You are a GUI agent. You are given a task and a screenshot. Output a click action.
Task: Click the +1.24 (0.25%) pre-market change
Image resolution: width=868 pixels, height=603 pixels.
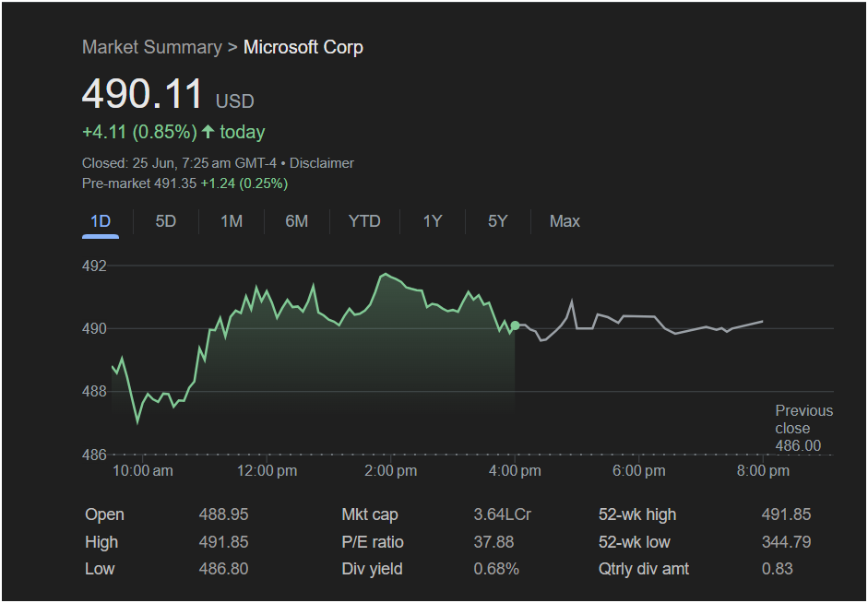(244, 183)
